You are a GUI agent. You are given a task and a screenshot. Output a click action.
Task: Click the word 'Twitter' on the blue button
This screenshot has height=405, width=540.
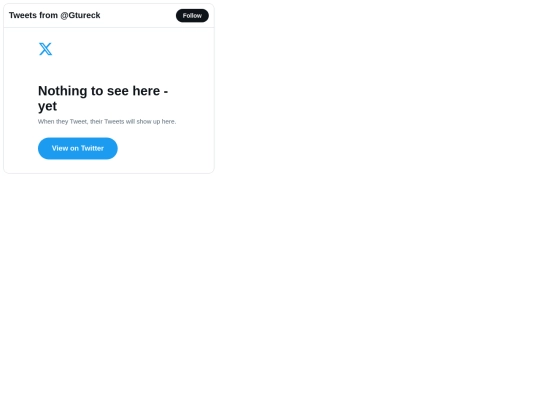point(92,148)
